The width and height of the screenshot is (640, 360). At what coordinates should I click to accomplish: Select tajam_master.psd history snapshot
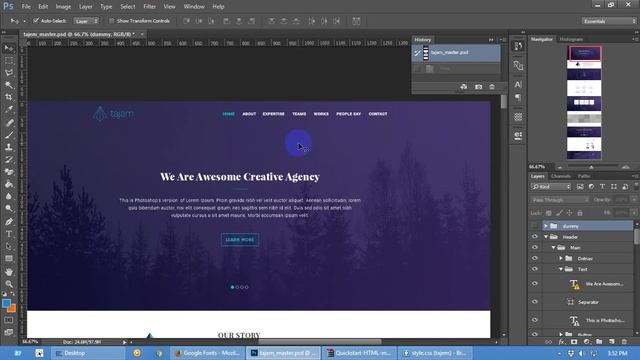pyautogui.click(x=456, y=53)
